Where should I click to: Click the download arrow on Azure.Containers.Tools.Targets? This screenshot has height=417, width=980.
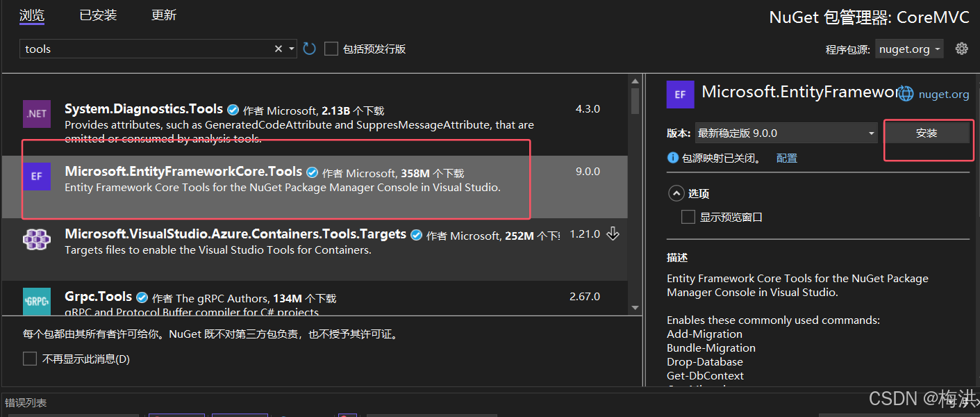click(613, 234)
